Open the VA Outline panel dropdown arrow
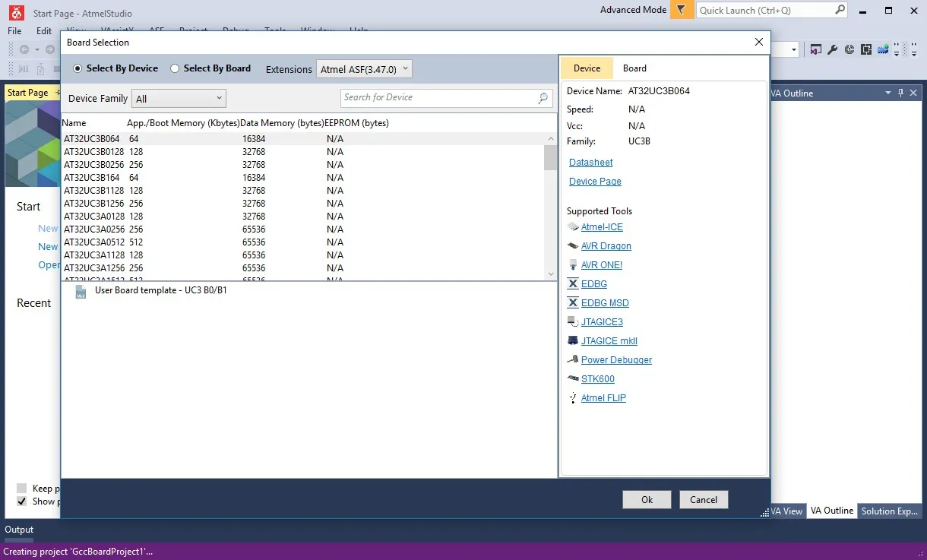 pyautogui.click(x=888, y=93)
